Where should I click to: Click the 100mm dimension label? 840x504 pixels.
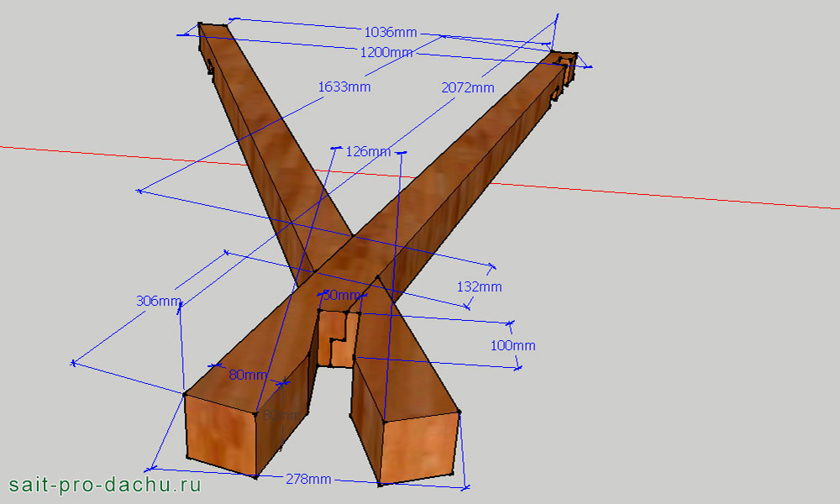pyautogui.click(x=512, y=345)
